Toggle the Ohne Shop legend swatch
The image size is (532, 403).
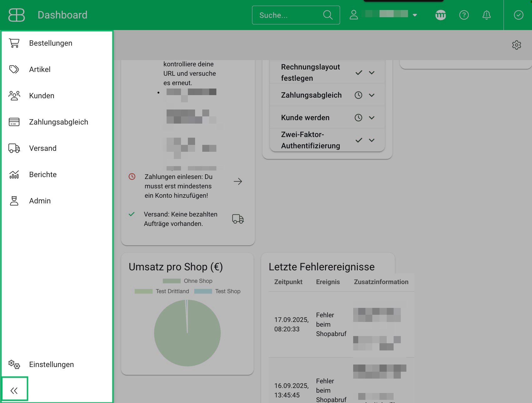(x=172, y=281)
